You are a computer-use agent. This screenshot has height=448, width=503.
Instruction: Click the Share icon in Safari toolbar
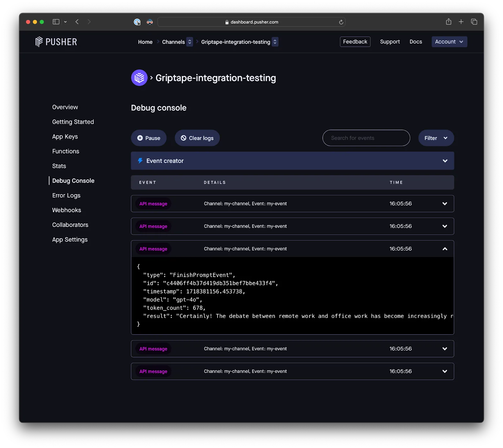(449, 21)
